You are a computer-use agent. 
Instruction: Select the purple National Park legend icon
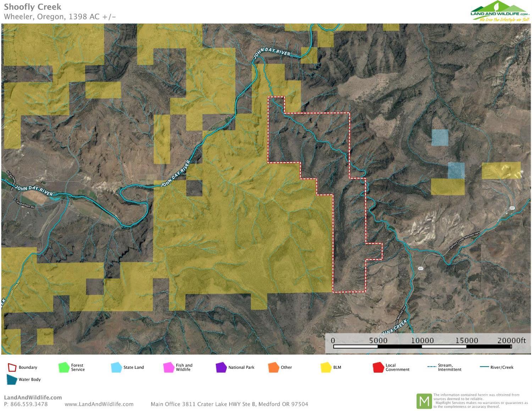click(x=221, y=367)
